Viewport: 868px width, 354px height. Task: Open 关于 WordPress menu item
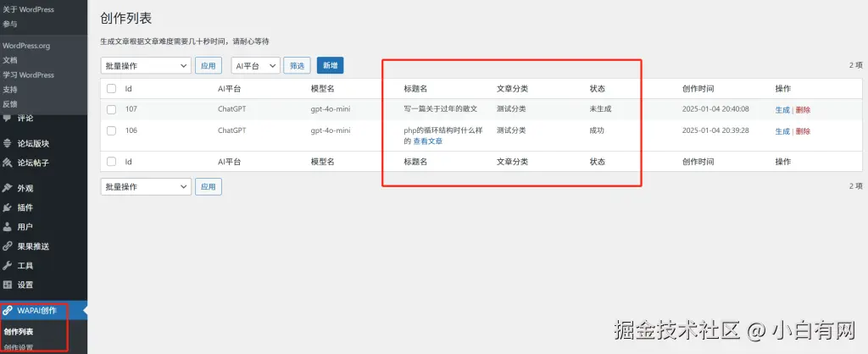point(28,9)
